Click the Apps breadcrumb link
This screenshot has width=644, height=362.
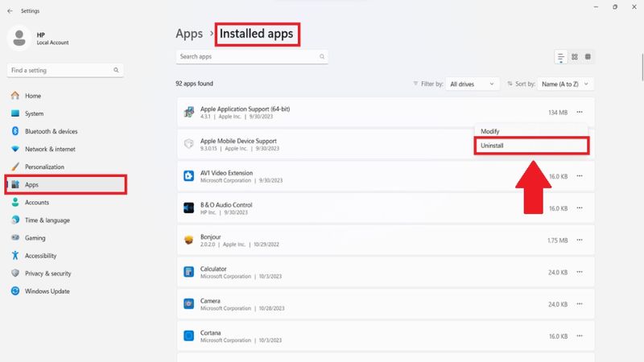pyautogui.click(x=188, y=34)
